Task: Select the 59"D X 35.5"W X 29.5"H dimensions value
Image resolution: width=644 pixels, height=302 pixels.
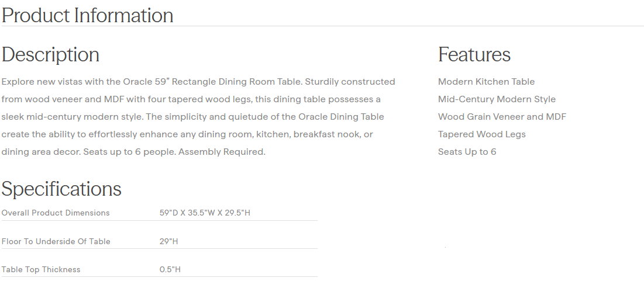Action: click(205, 213)
